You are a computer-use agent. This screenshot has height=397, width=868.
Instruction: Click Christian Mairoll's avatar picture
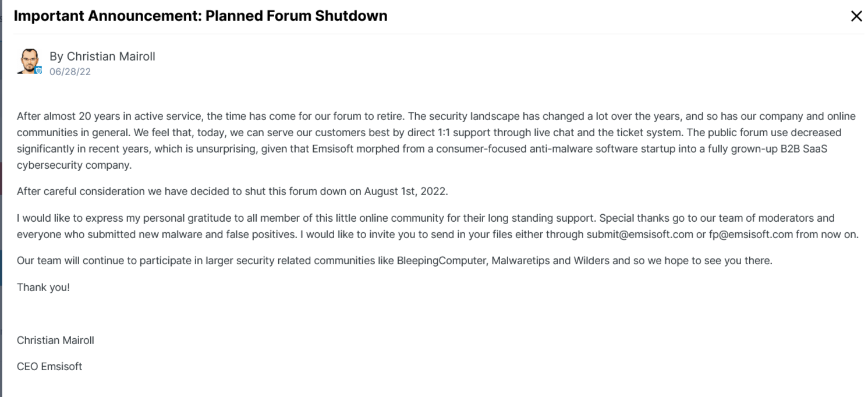coord(29,61)
